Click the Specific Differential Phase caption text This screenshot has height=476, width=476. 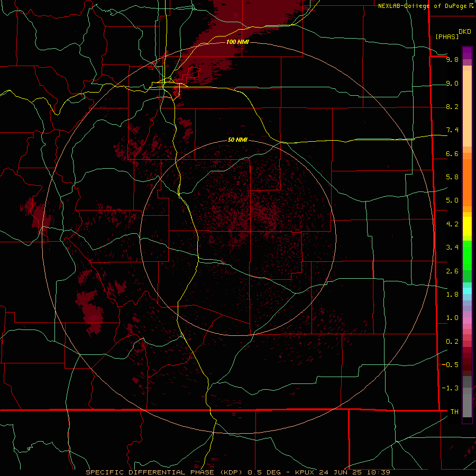click(237, 472)
